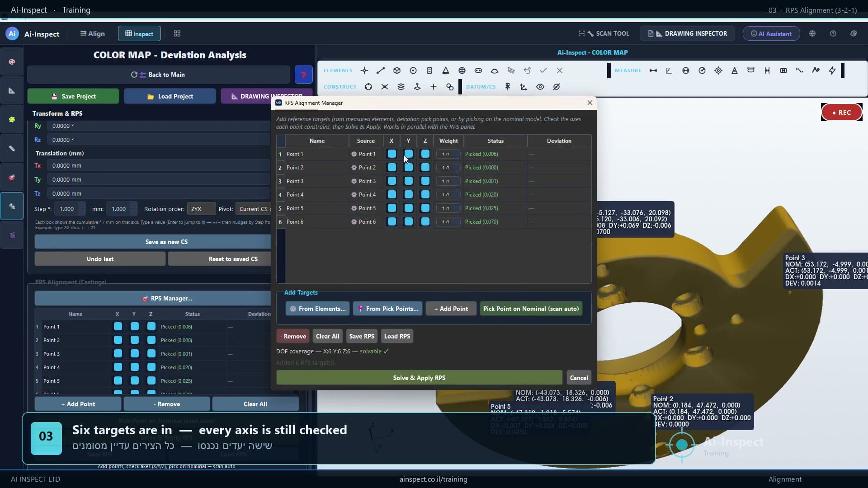The height and width of the screenshot is (488, 868).
Task: Select the Circle element tool
Action: 413,70
